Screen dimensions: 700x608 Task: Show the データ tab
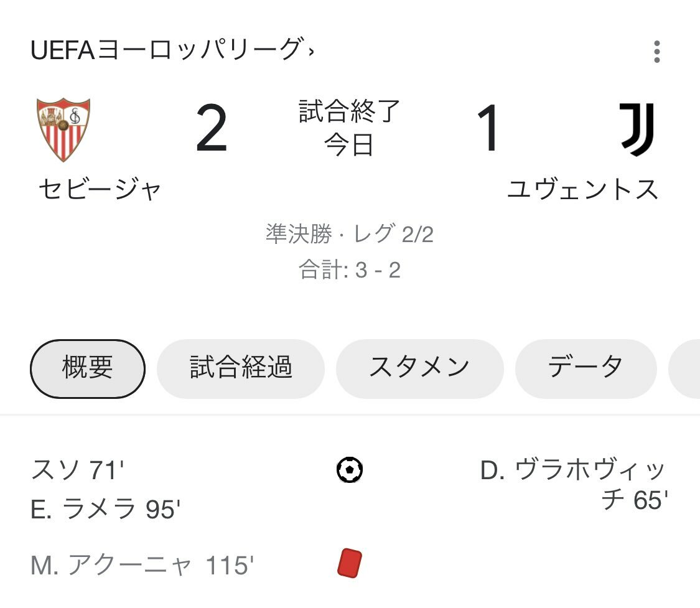coord(586,369)
